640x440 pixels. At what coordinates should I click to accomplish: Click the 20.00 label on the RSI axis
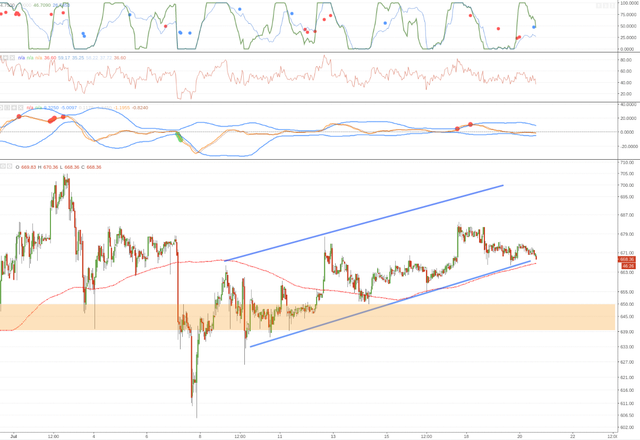(626, 94)
